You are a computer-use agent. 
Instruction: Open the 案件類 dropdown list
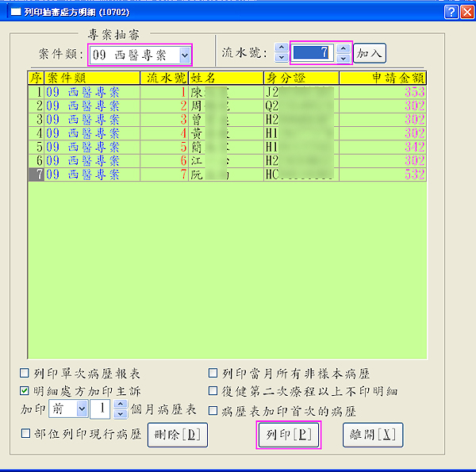pos(184,55)
